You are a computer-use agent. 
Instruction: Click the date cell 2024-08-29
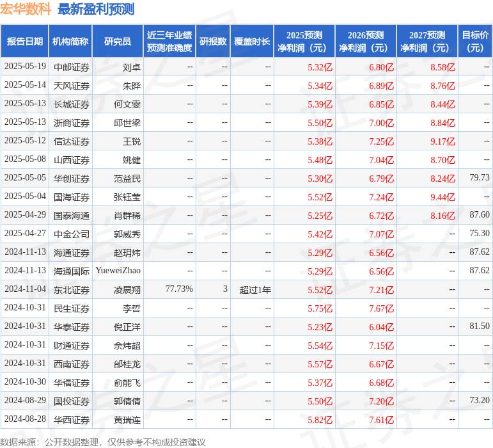pos(25,401)
